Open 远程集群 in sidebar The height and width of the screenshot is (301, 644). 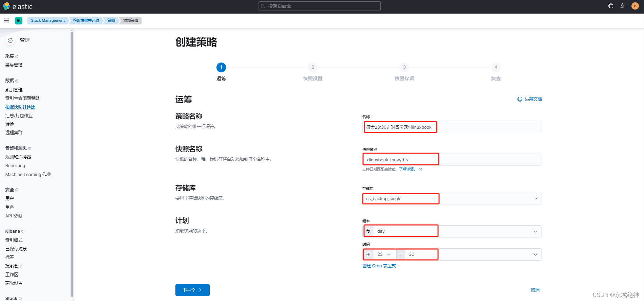14,132
